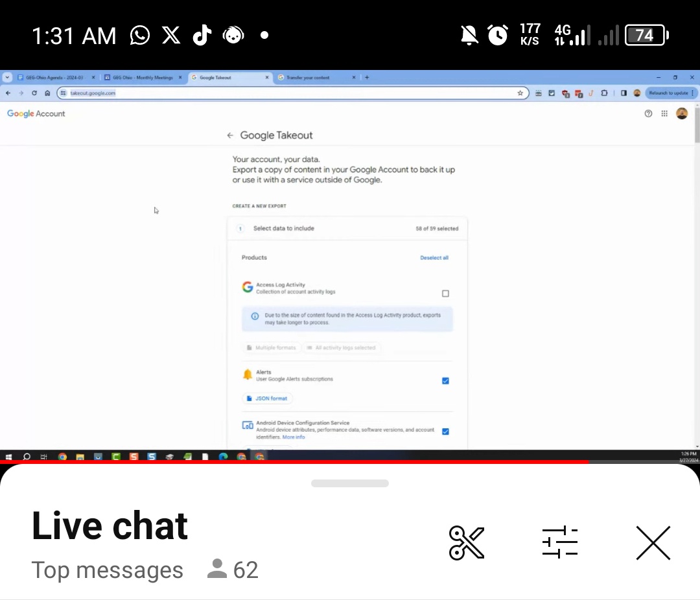Click the Android Device Configuration icon
Image resolution: width=700 pixels, height=600 pixels.
[248, 425]
